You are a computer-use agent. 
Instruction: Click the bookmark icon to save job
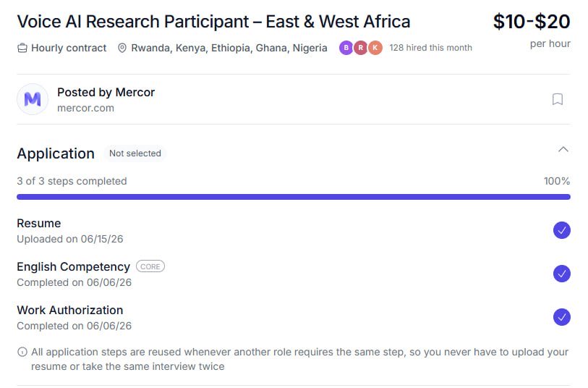(557, 99)
